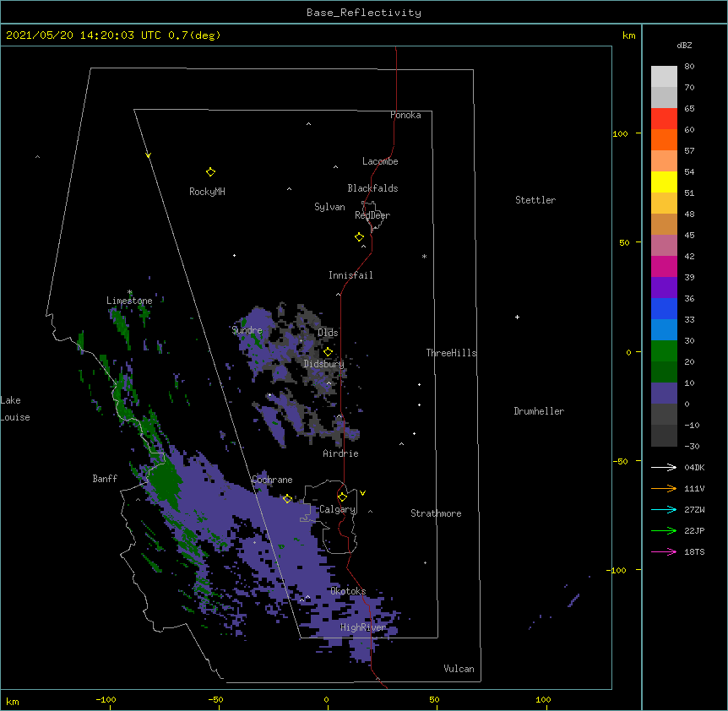This screenshot has width=728, height=711.
Task: Click the Stettler label
Action: [535, 200]
